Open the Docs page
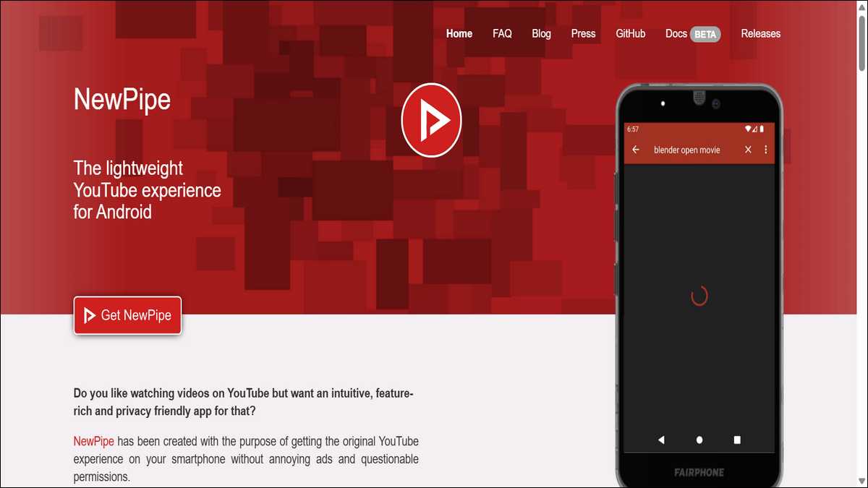Image resolution: width=868 pixels, height=488 pixels. (676, 33)
